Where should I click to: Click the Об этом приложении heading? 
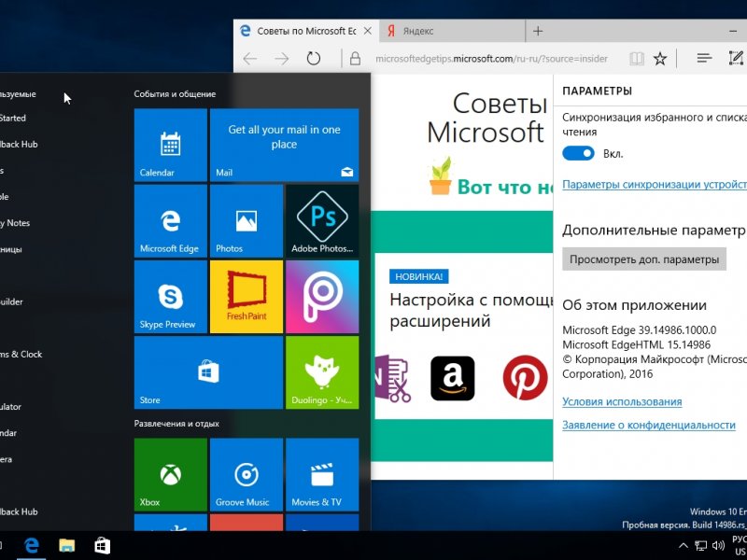(635, 305)
